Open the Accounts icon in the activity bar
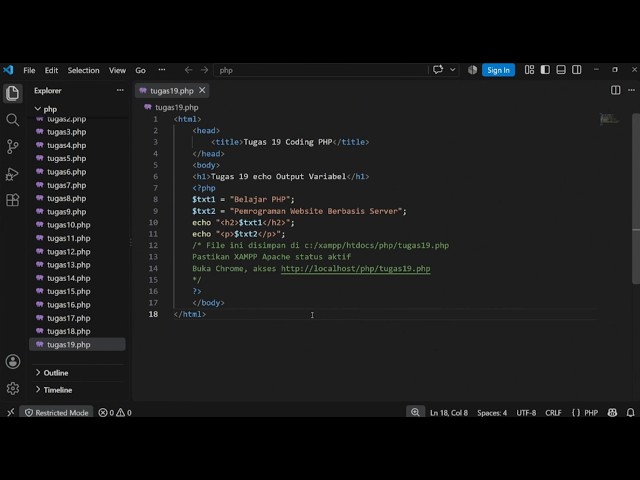Viewport: 640px width, 480px height. tap(13, 361)
